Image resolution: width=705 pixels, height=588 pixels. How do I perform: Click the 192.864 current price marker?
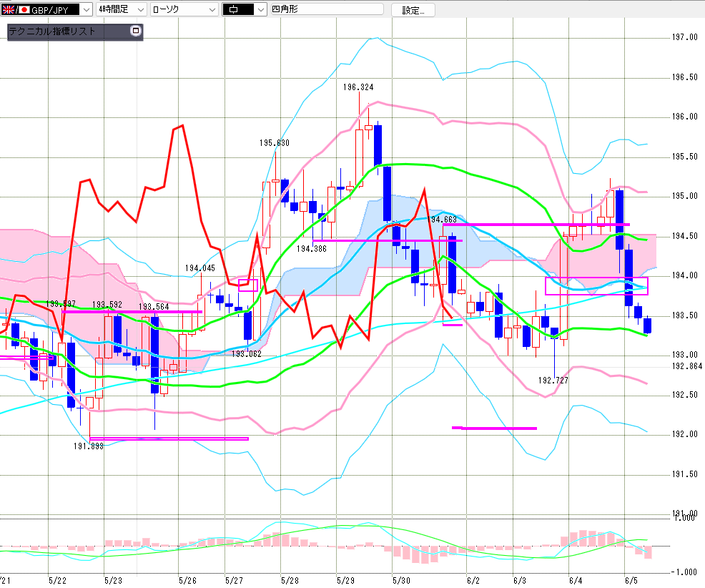pos(687,366)
